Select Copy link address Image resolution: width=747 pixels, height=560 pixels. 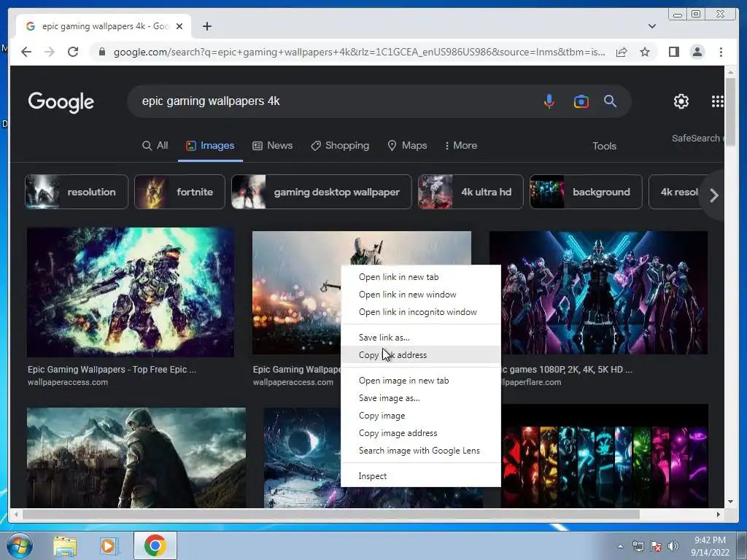pos(421,355)
